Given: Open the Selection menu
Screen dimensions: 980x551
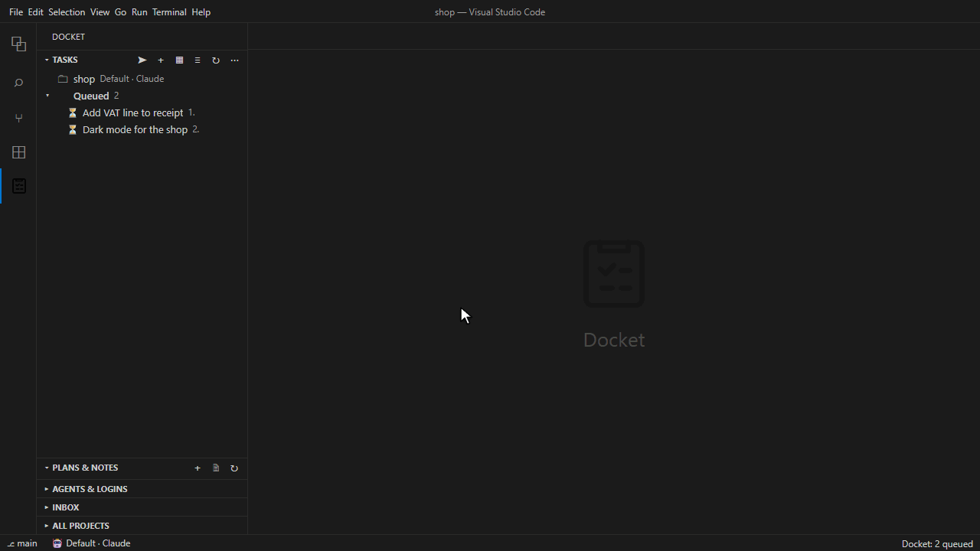Looking at the screenshot, I should (67, 12).
